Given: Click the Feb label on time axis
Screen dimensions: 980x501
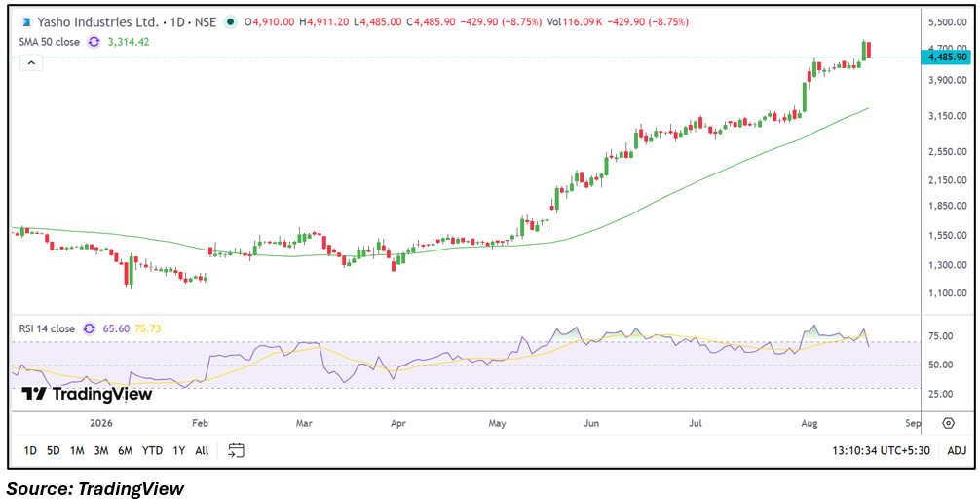Looking at the screenshot, I should coord(200,423).
